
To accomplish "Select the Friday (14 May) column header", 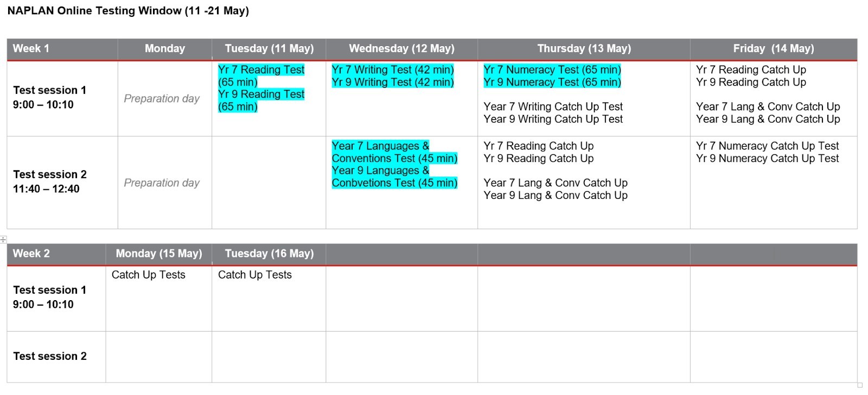I will pos(773,49).
